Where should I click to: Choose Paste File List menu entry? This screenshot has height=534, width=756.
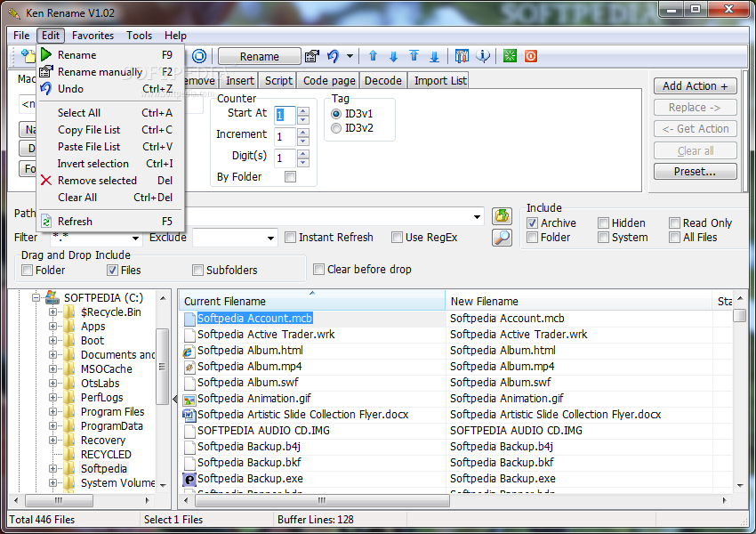pyautogui.click(x=110, y=147)
